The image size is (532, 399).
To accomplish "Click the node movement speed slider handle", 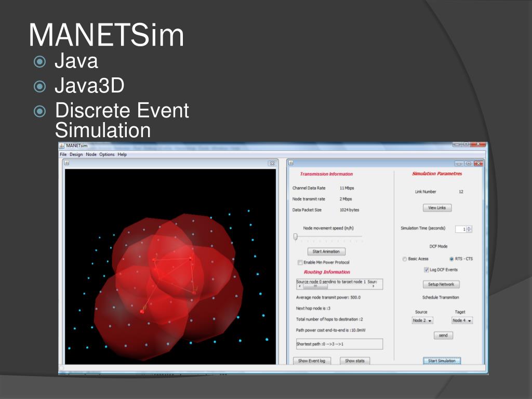I will coord(295,236).
